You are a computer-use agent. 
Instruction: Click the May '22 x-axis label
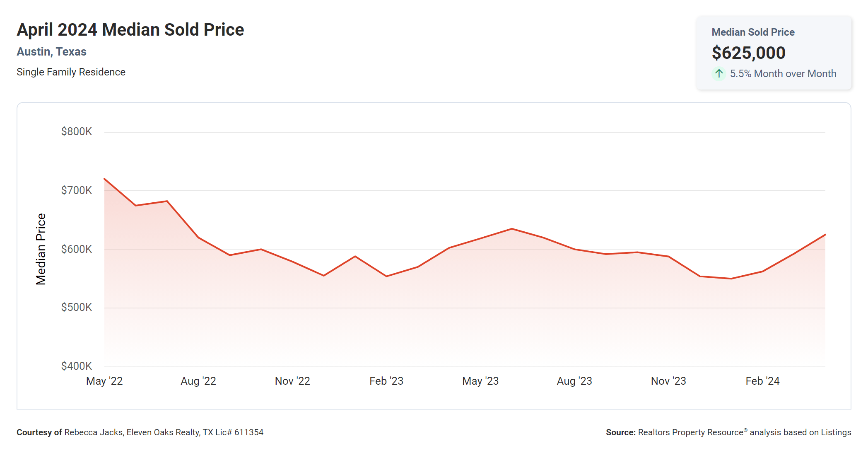point(104,381)
